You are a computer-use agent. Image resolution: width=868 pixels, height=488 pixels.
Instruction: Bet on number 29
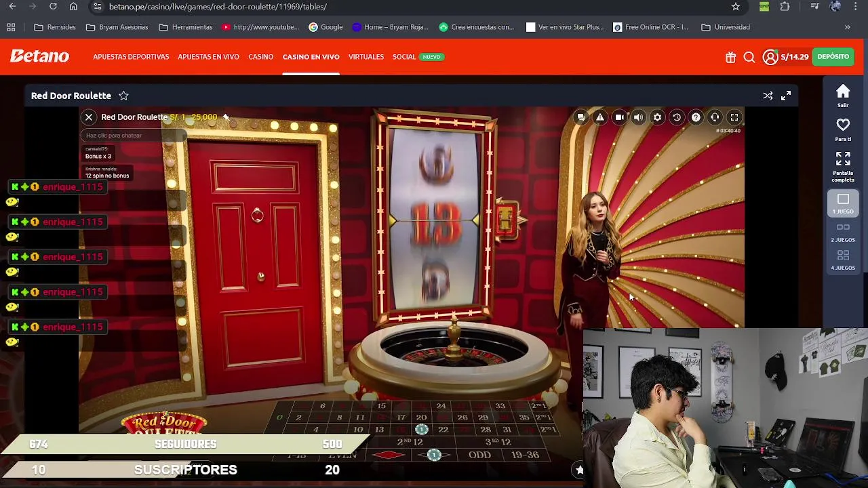tap(483, 418)
